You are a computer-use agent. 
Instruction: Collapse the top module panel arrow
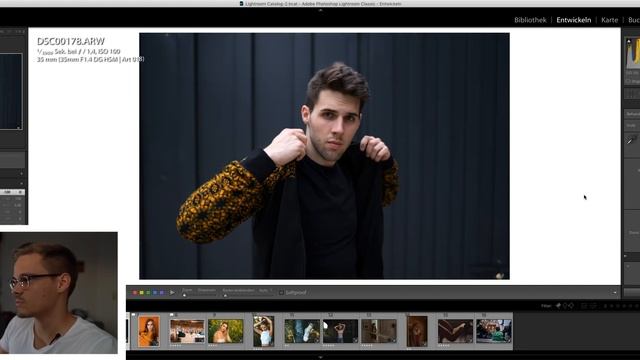point(320,10)
